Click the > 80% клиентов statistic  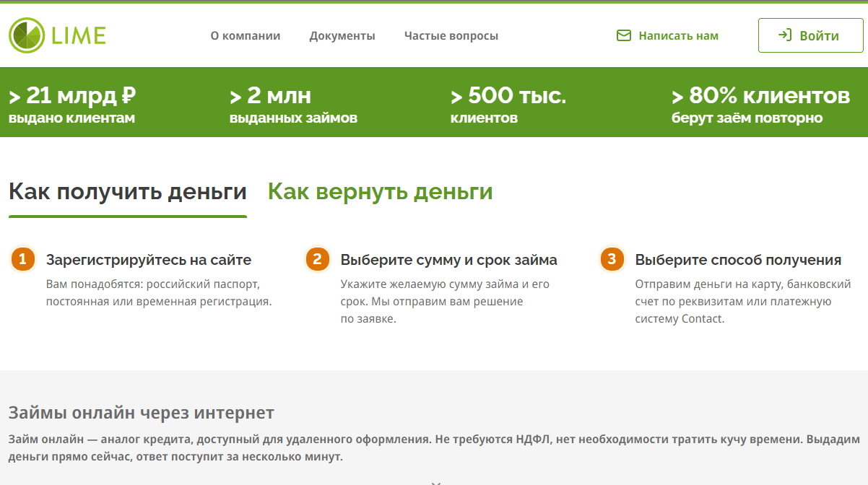[x=761, y=95]
